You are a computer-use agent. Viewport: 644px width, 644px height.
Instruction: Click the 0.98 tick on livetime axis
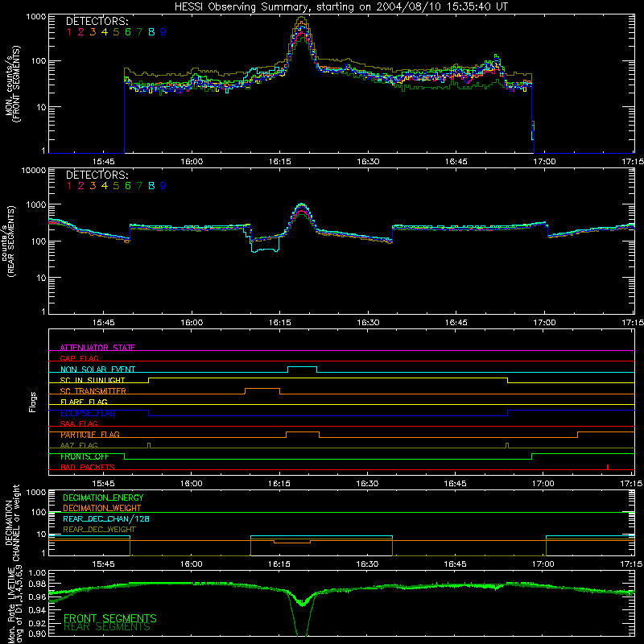coord(38,584)
